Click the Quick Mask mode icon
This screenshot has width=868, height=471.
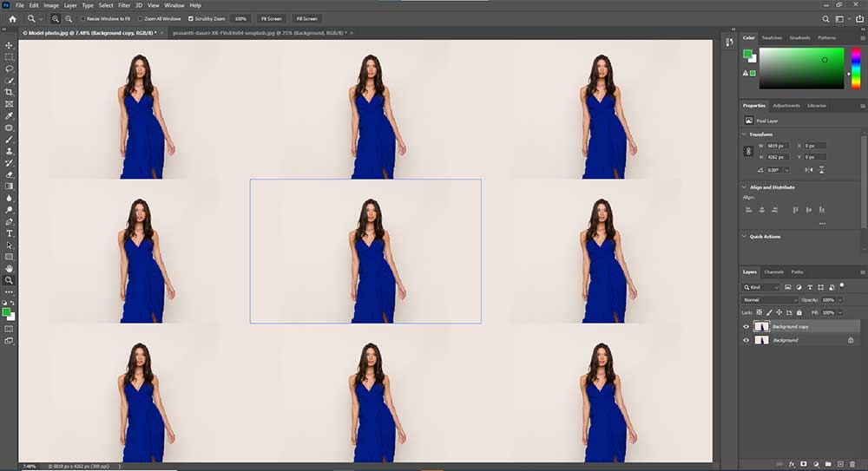point(9,329)
